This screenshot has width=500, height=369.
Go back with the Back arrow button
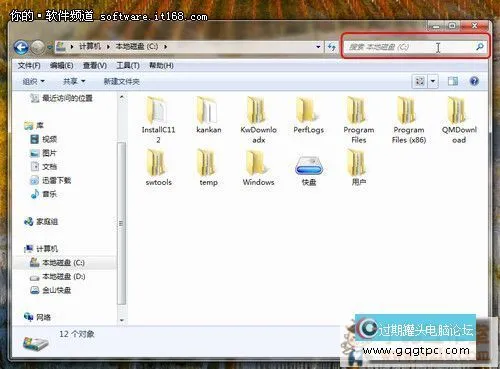(21, 47)
